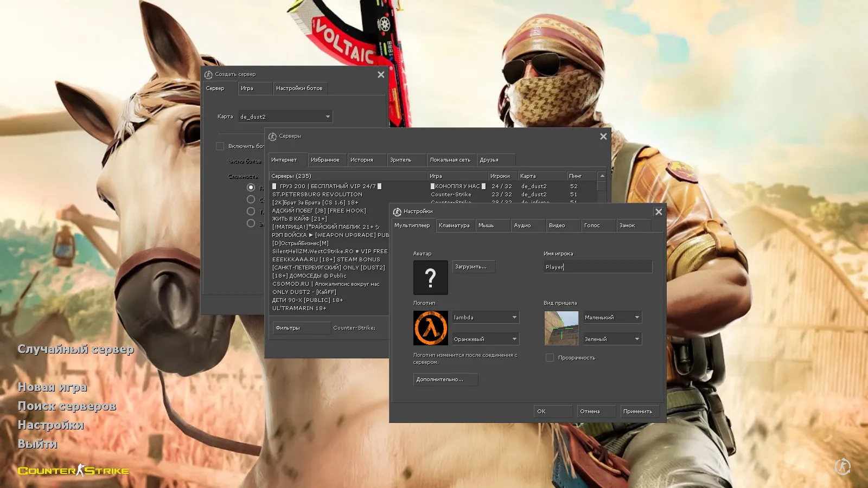This screenshot has height=488, width=868.
Task: Open the Маленький crosshair size dropdown
Action: (x=612, y=317)
